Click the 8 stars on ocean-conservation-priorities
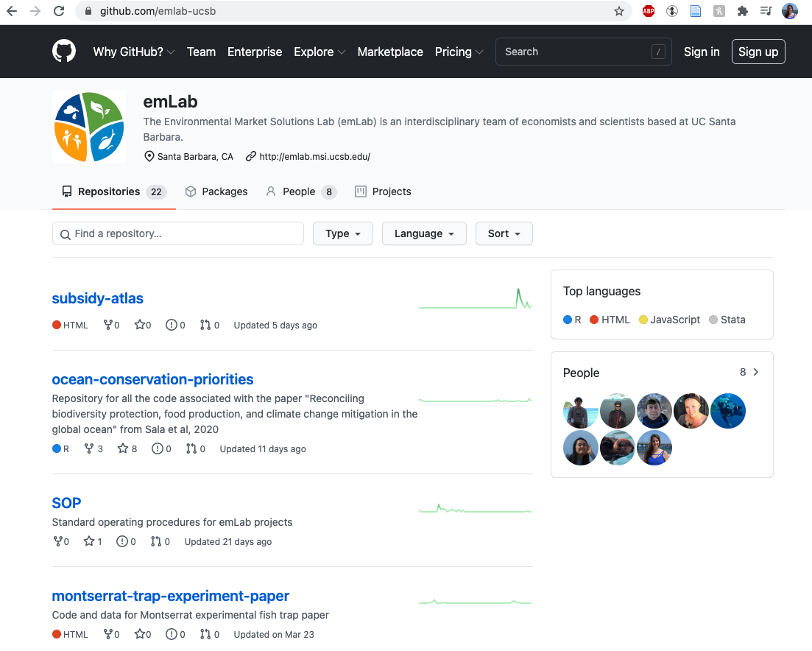This screenshot has height=651, width=812. pos(127,448)
